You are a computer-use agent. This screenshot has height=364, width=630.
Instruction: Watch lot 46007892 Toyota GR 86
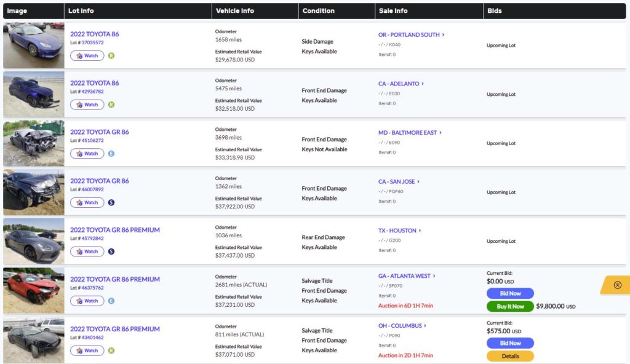pyautogui.click(x=87, y=202)
